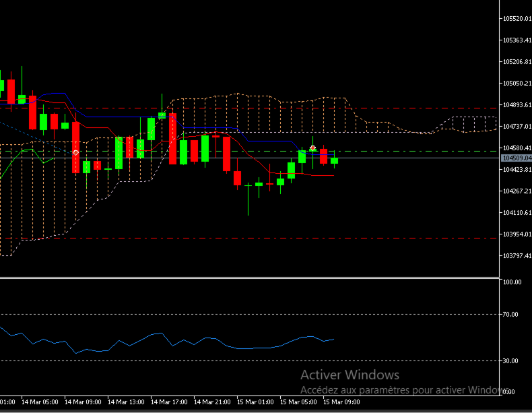Click the last green candle on the chart
Viewport: 532px width, 413px height.
point(334,160)
